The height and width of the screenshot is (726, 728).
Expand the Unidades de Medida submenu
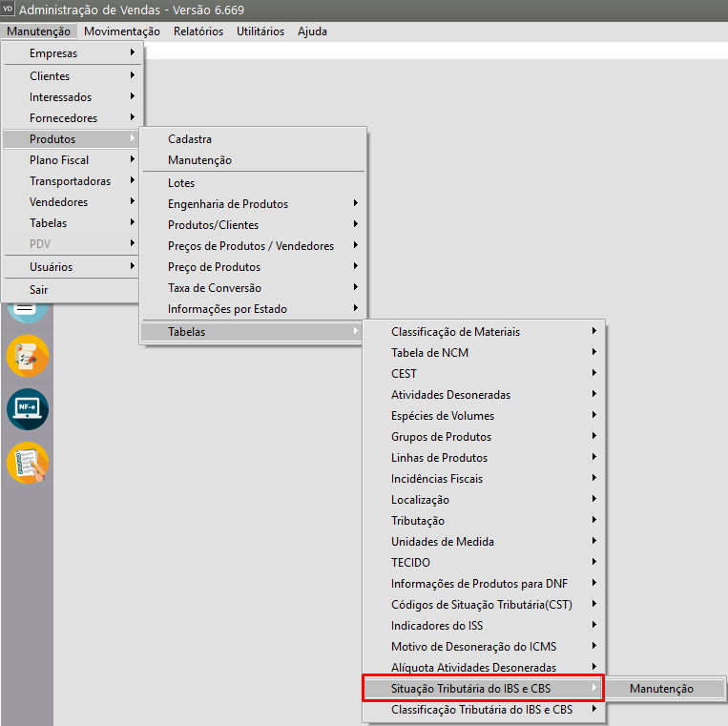[x=443, y=542]
